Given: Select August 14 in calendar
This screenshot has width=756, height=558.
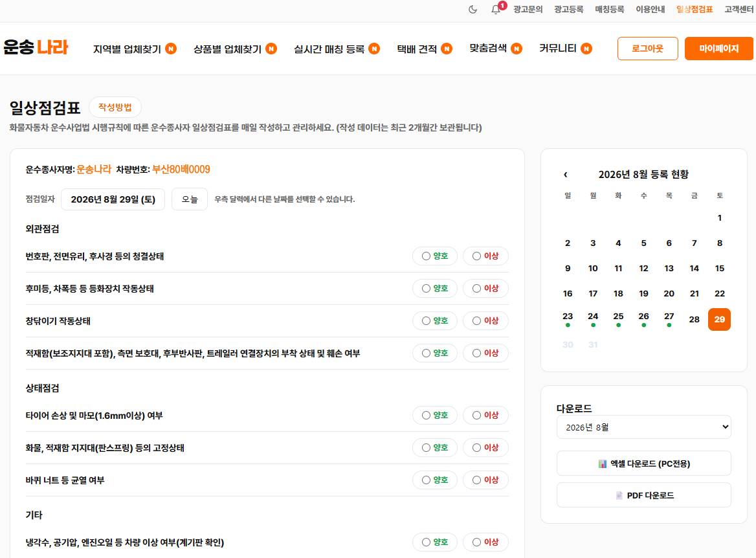Looking at the screenshot, I should [x=695, y=268].
